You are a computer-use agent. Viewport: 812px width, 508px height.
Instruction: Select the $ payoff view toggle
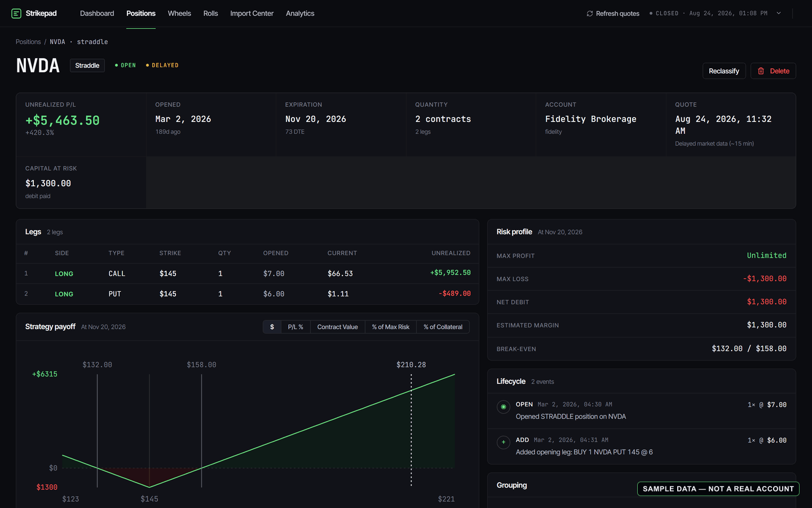(x=272, y=327)
